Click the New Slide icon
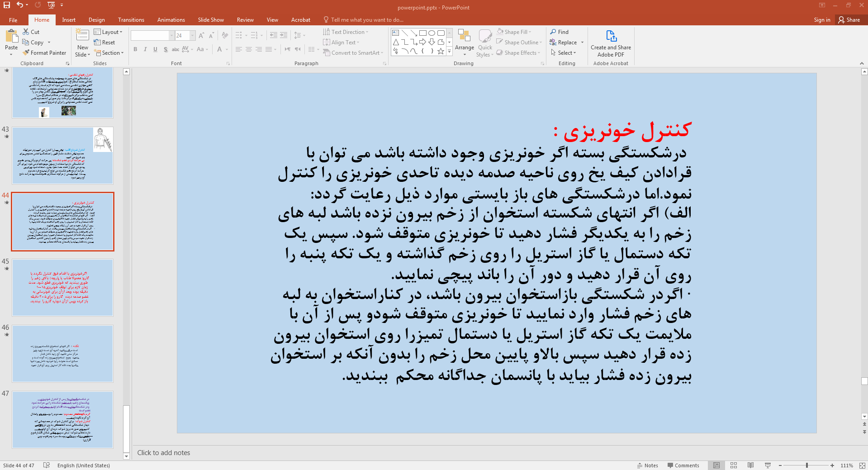Viewport: 868px width, 470px height. click(82, 36)
